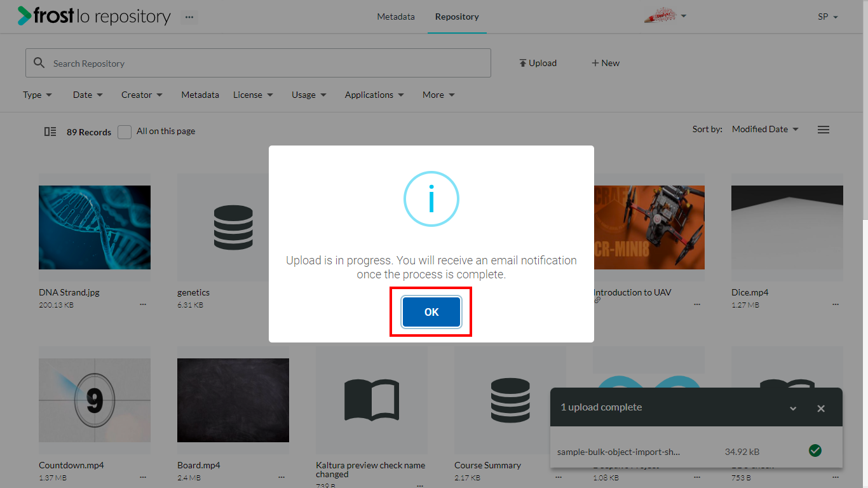868x488 pixels.
Task: Select the Repository tab
Action: (457, 17)
